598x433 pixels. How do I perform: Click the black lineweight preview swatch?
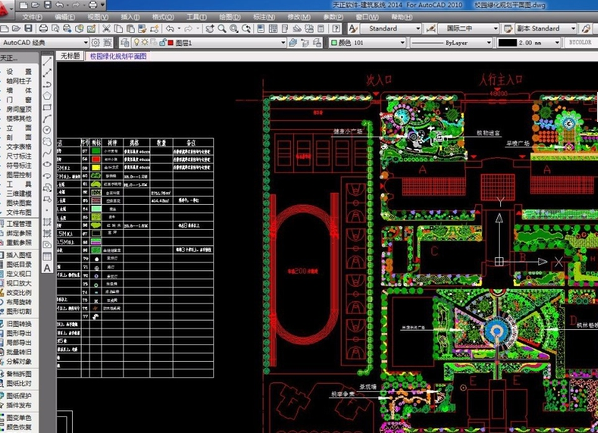[x=507, y=43]
